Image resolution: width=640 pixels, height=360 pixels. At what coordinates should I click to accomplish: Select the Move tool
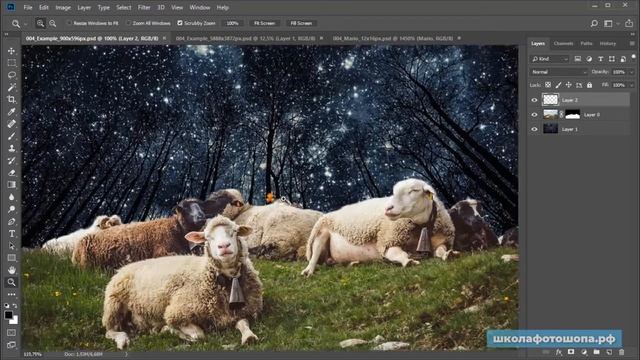click(11, 51)
